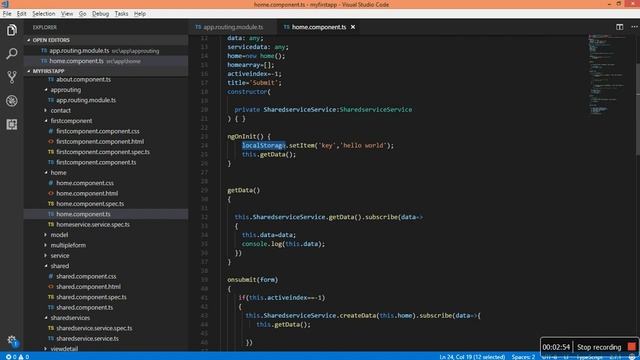The height and width of the screenshot is (360, 640).
Task: Click the Spaces: 2 indentation status item
Action: pyautogui.click(x=523, y=357)
